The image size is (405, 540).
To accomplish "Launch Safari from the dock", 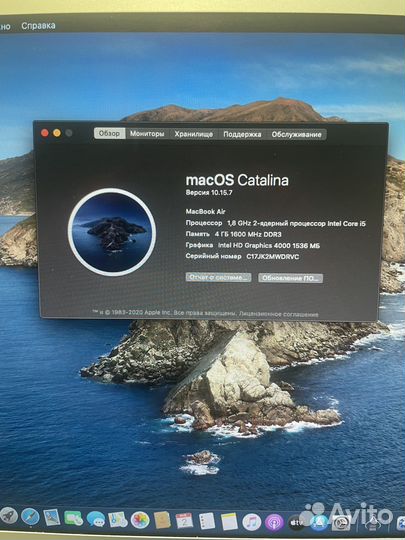I will 30,516.
